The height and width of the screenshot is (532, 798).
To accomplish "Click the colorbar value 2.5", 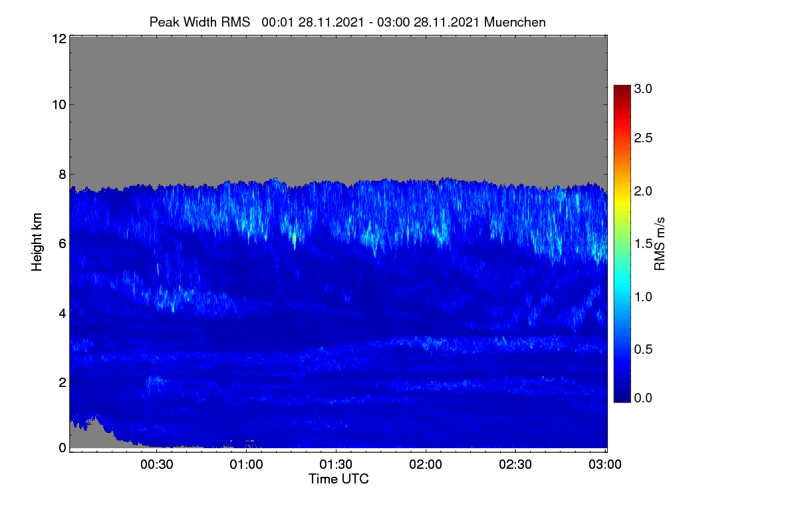I will tap(643, 138).
